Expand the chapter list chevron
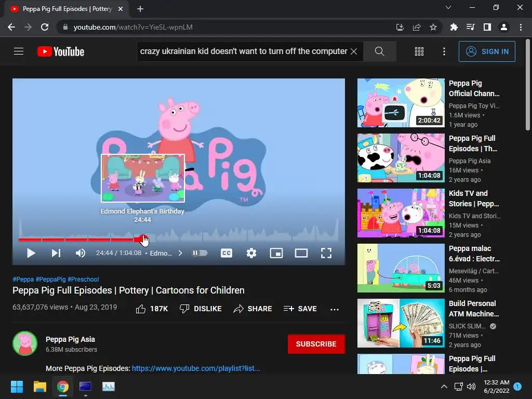532x399 pixels. 180,253
